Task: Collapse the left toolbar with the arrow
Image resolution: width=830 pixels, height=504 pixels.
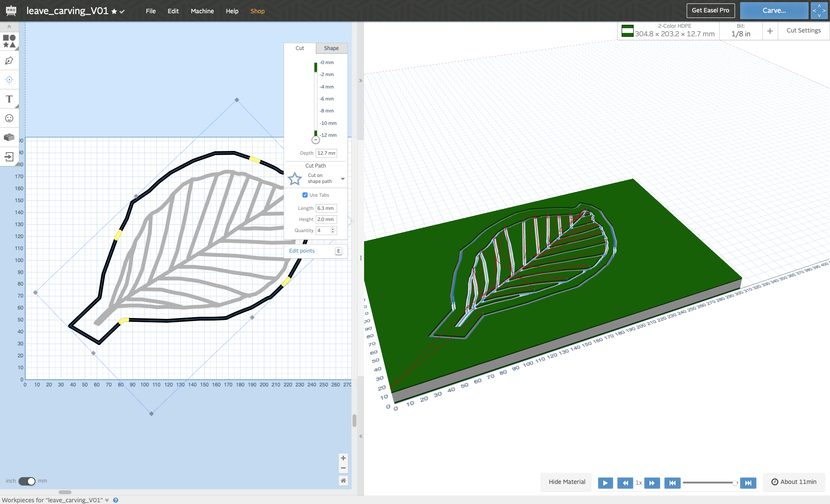Action: pos(9,27)
